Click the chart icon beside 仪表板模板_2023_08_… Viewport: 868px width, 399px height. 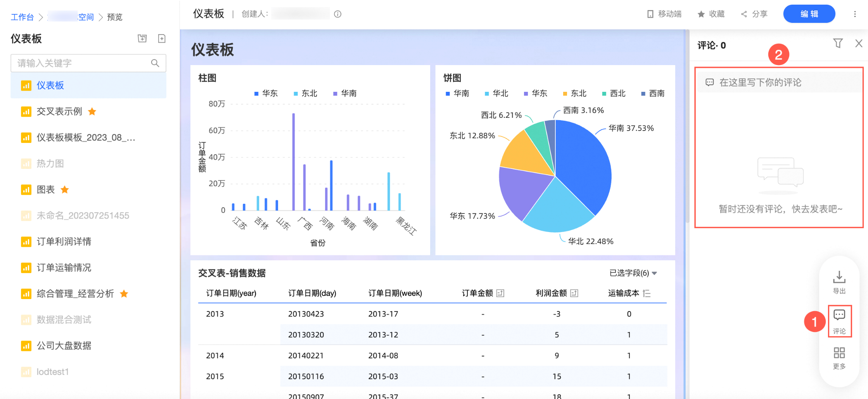26,138
